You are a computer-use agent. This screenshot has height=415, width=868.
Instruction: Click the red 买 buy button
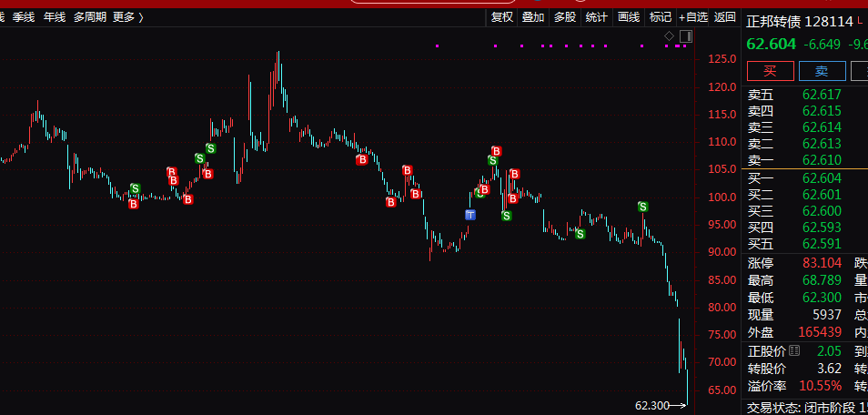pos(770,71)
